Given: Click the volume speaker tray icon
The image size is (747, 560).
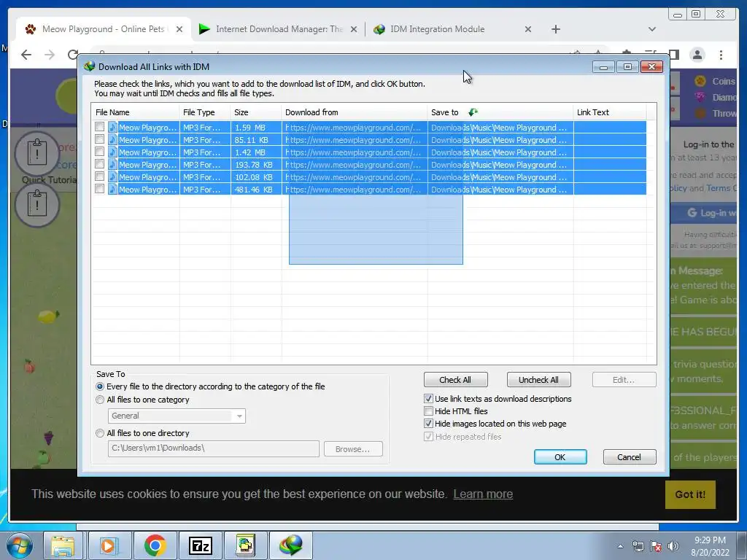Looking at the screenshot, I should (x=673, y=546).
